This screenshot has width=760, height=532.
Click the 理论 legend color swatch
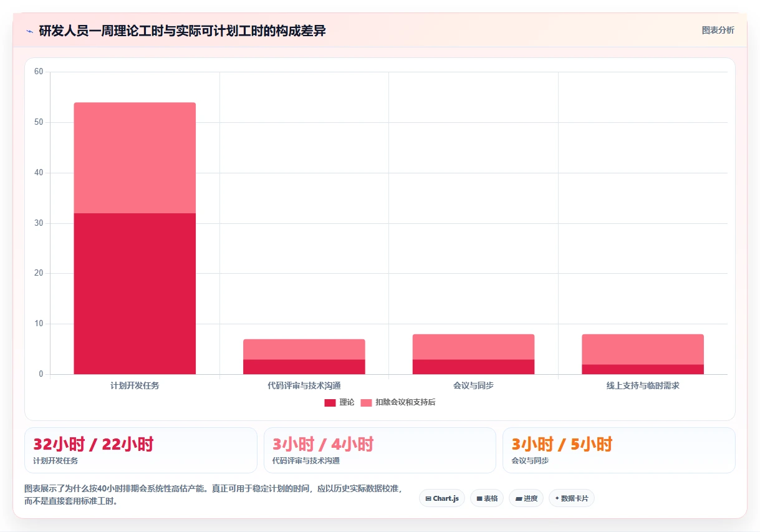pyautogui.click(x=330, y=402)
